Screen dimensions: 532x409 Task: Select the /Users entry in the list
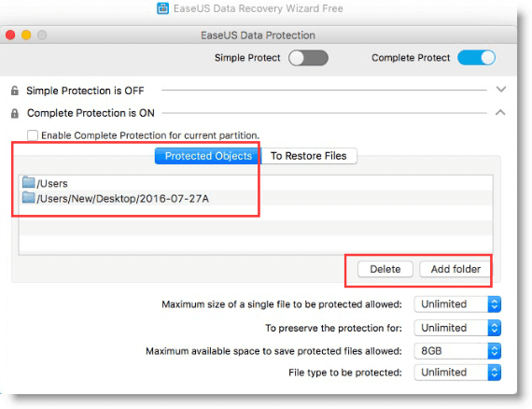[x=256, y=183]
